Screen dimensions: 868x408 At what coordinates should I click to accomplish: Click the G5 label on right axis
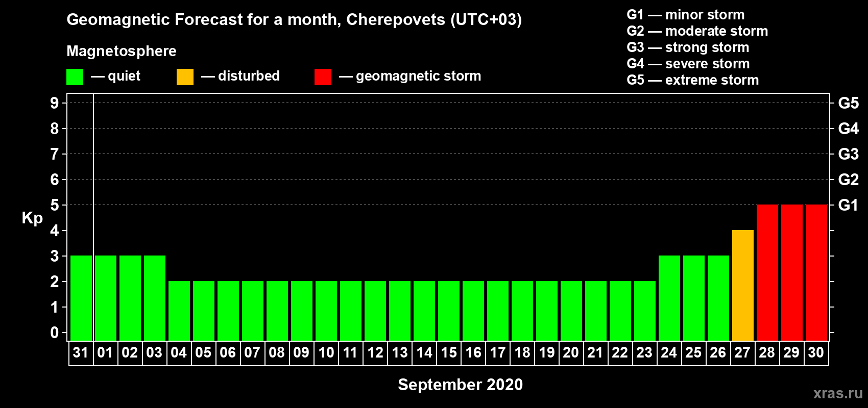[848, 103]
